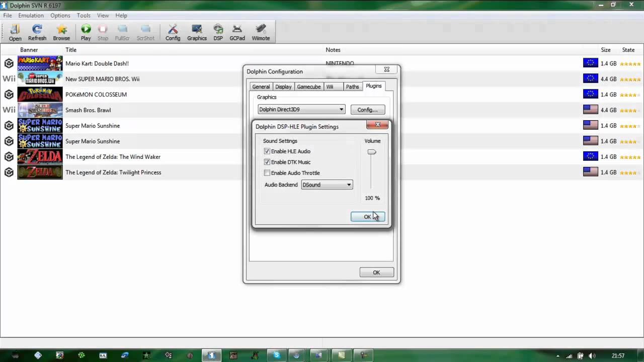This screenshot has width=644, height=362.
Task: Click the GameCube icon beside The Wind Waker
Action: point(9,157)
